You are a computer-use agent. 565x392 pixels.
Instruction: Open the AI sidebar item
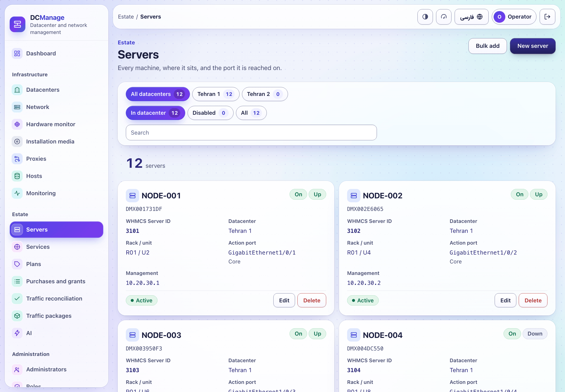[x=56, y=333]
